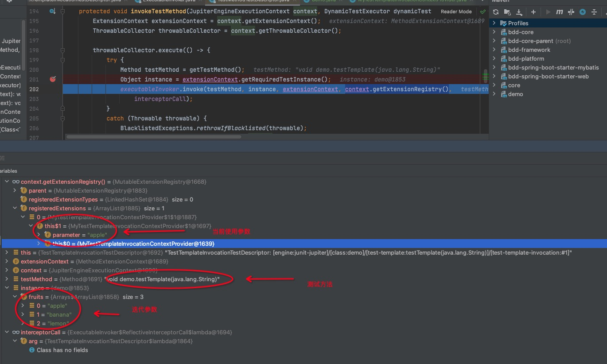Expand the testMethod variable node
The image size is (607, 364).
7,279
